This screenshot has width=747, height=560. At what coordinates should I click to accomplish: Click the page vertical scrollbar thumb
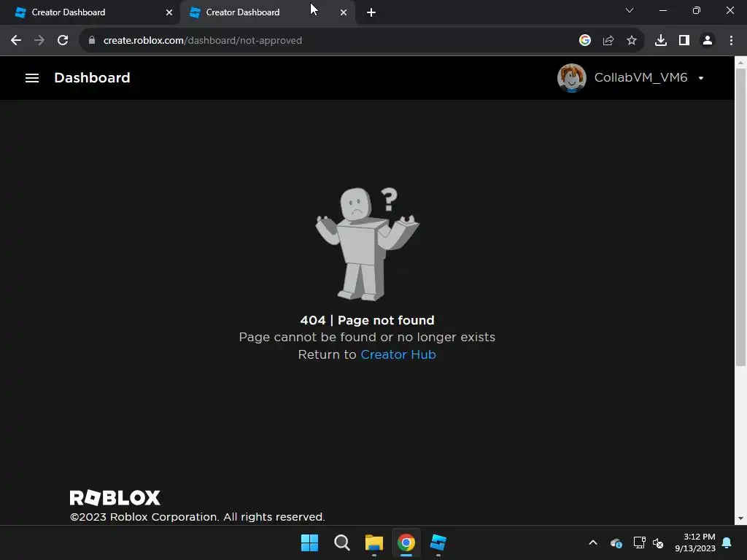point(740,217)
